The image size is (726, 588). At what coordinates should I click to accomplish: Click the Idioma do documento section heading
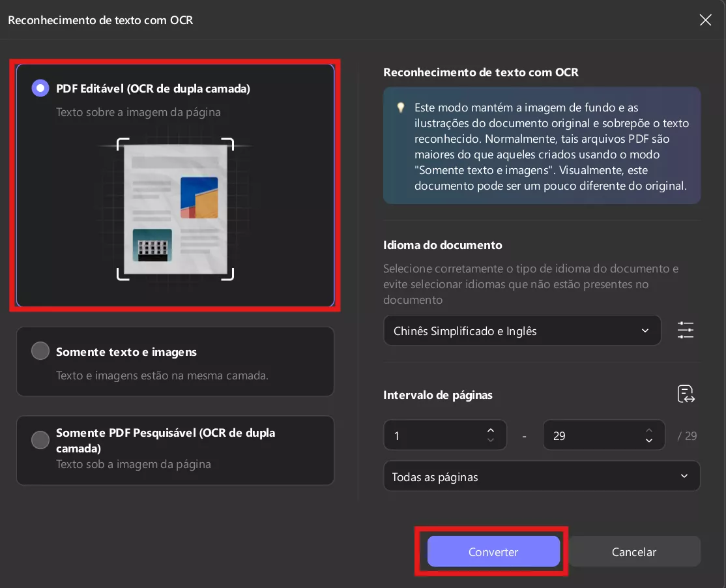[443, 244]
